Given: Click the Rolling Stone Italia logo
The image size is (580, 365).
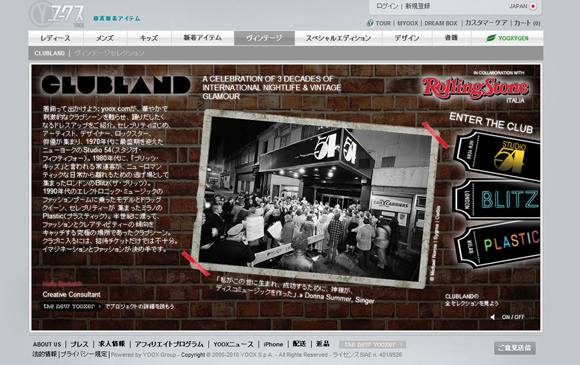Looking at the screenshot, I should coord(475,89).
